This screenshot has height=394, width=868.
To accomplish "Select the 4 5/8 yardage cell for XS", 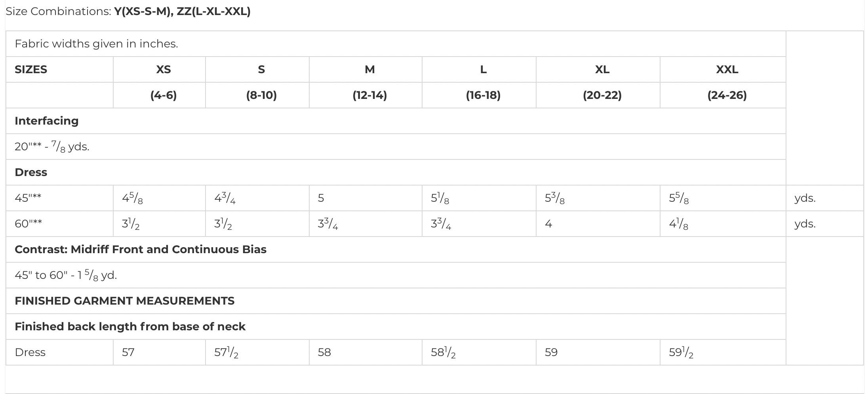I will (x=159, y=198).
